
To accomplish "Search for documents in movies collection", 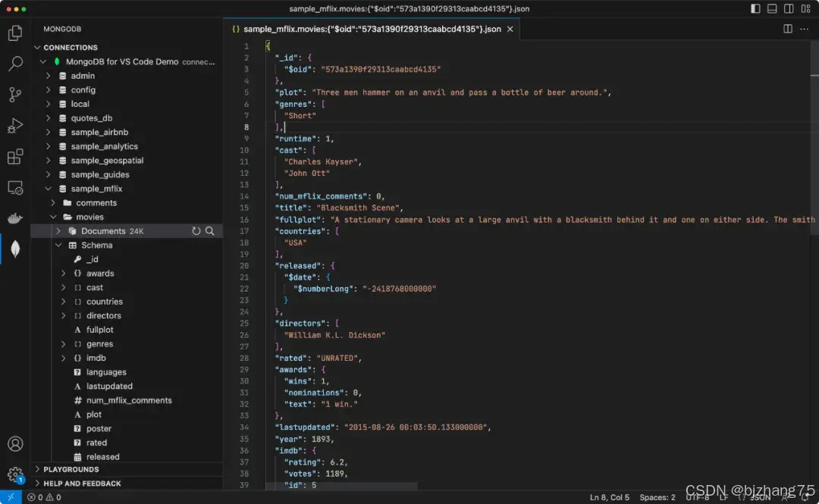I will coord(210,231).
